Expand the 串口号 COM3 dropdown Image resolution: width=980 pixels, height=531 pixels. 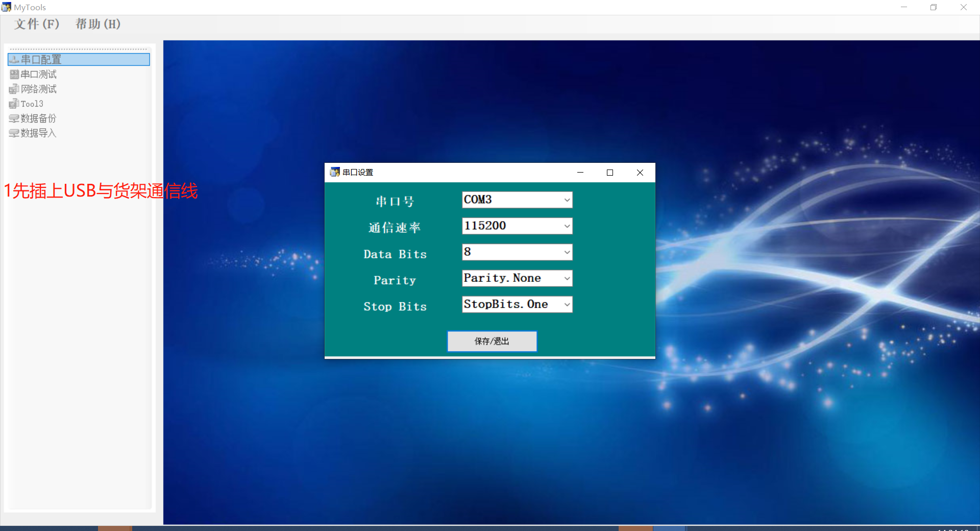pos(567,200)
